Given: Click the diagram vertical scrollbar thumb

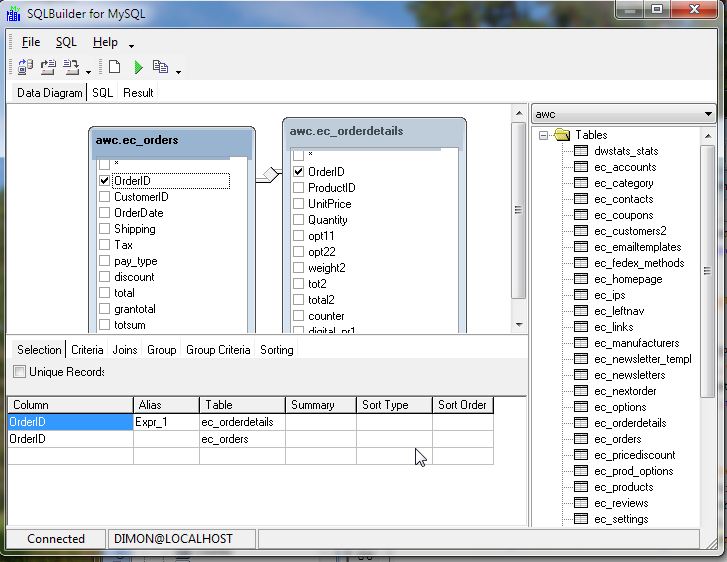Looking at the screenshot, I should click(518, 210).
